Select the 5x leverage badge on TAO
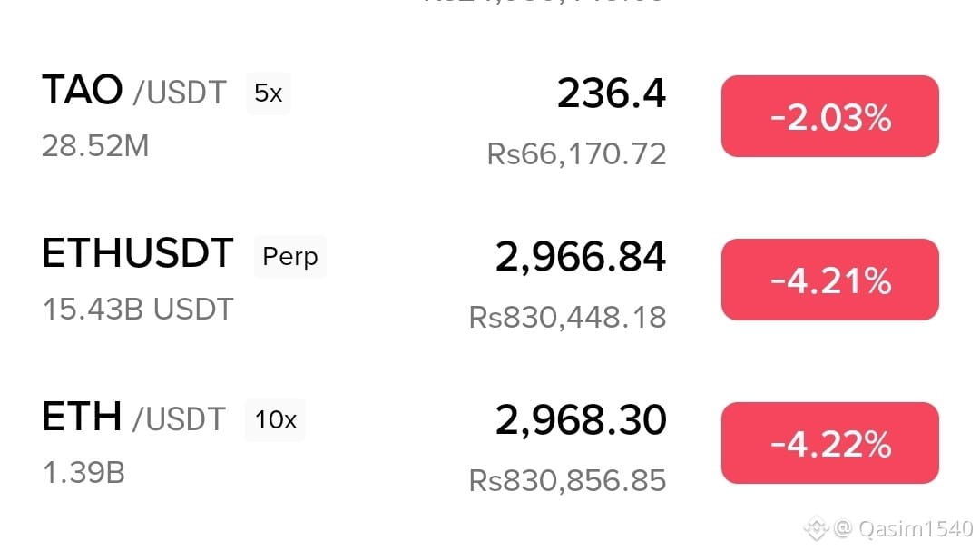The height and width of the screenshot is (551, 980). [x=269, y=93]
